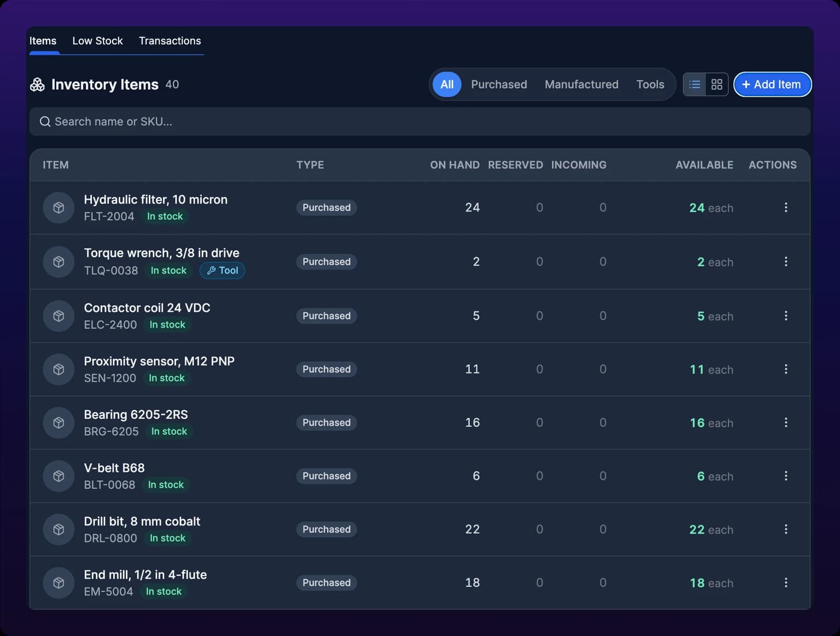Filter items by Tools

tap(650, 84)
